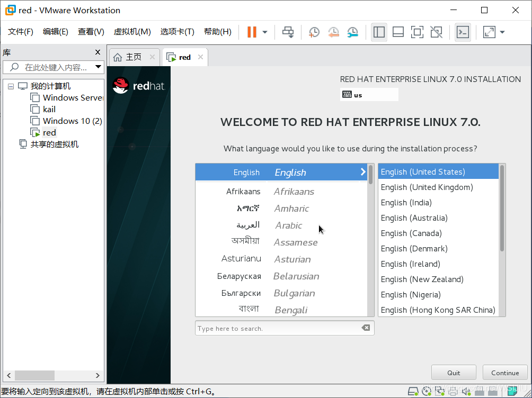The height and width of the screenshot is (398, 532).
Task: Pause the virtual machine with the toolbar button
Action: coord(252,32)
